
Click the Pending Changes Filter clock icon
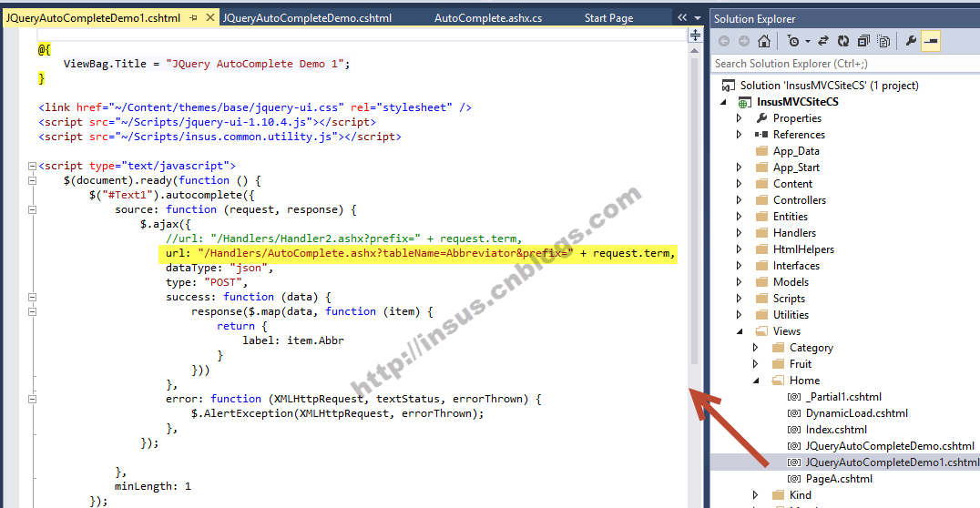point(793,41)
